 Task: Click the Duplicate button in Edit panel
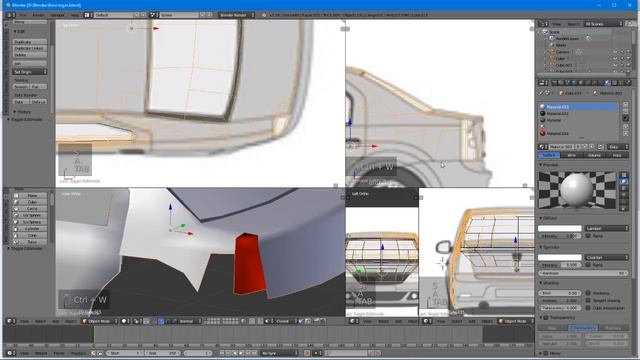point(30,42)
